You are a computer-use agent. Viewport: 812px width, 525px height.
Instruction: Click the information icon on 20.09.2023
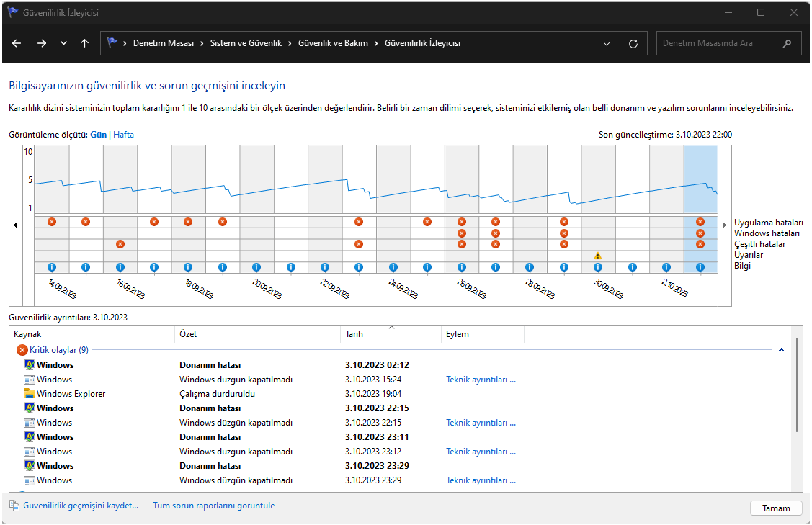point(256,267)
